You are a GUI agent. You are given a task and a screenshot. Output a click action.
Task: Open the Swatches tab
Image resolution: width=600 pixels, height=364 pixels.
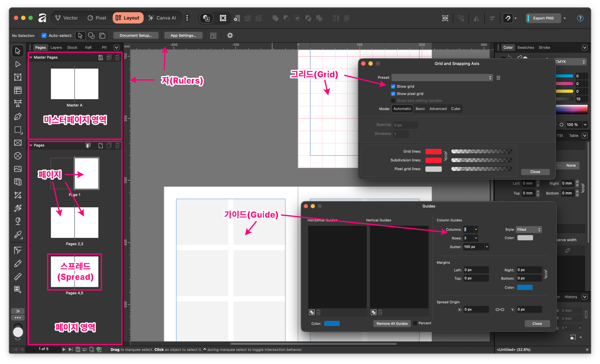(x=525, y=48)
